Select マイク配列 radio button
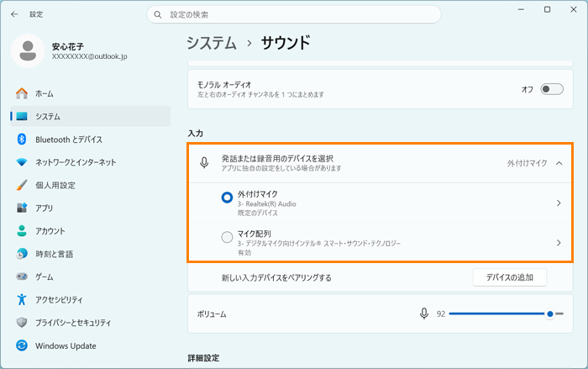588x369 pixels. click(227, 237)
